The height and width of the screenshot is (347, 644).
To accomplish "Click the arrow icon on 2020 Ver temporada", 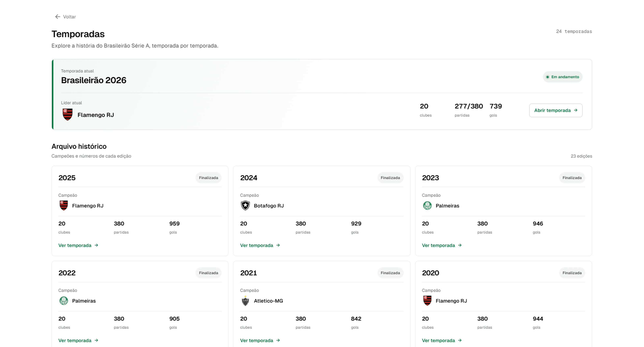I will (460, 341).
